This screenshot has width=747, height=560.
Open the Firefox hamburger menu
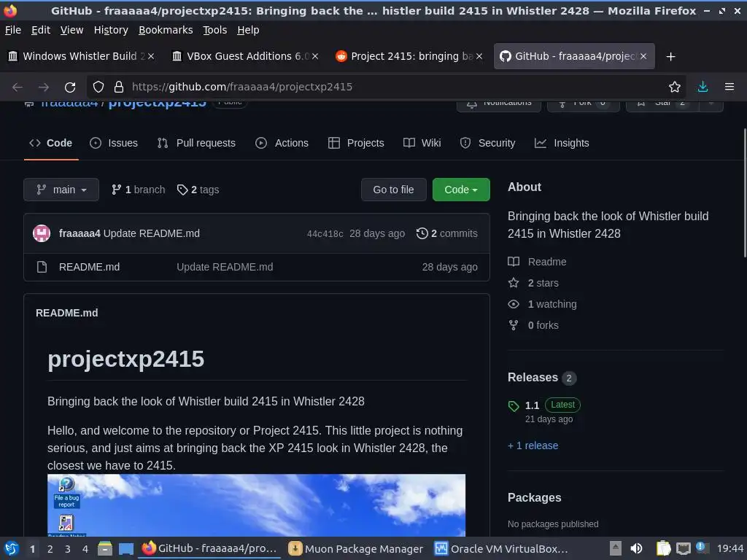click(x=729, y=87)
